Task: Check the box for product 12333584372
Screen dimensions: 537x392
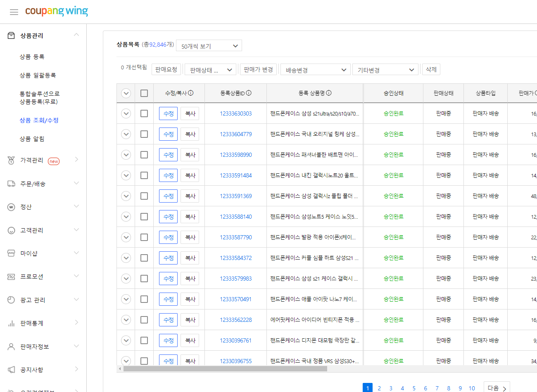Action: [144, 258]
